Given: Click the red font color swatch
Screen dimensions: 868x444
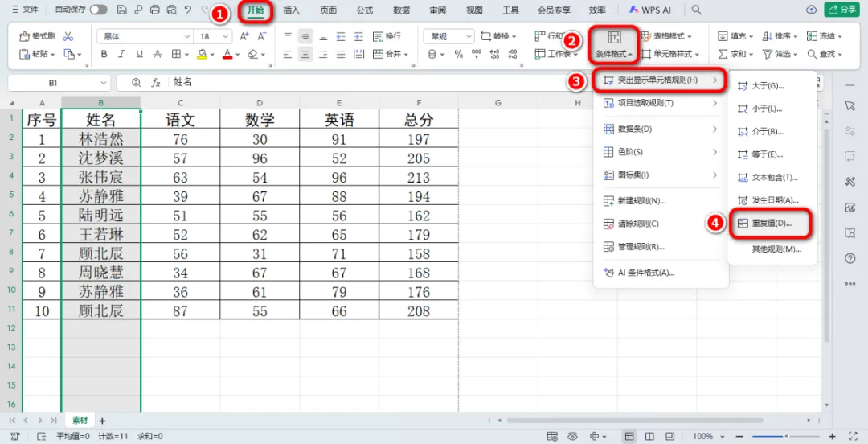Looking at the screenshot, I should 227,55.
